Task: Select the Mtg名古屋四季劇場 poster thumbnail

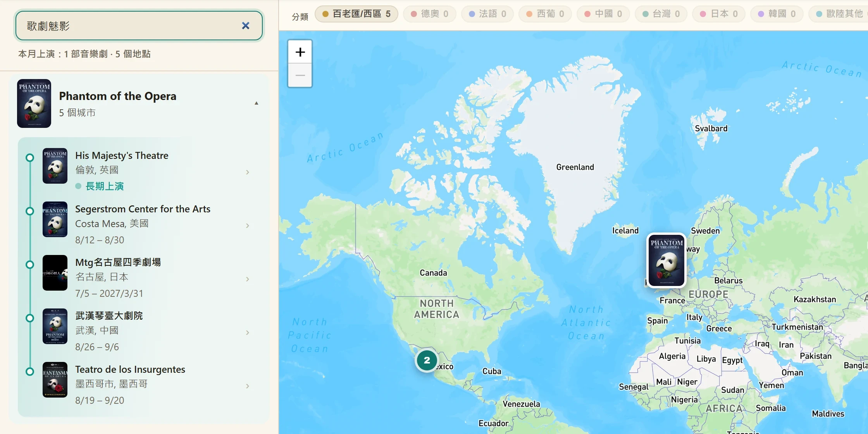Action: point(55,273)
